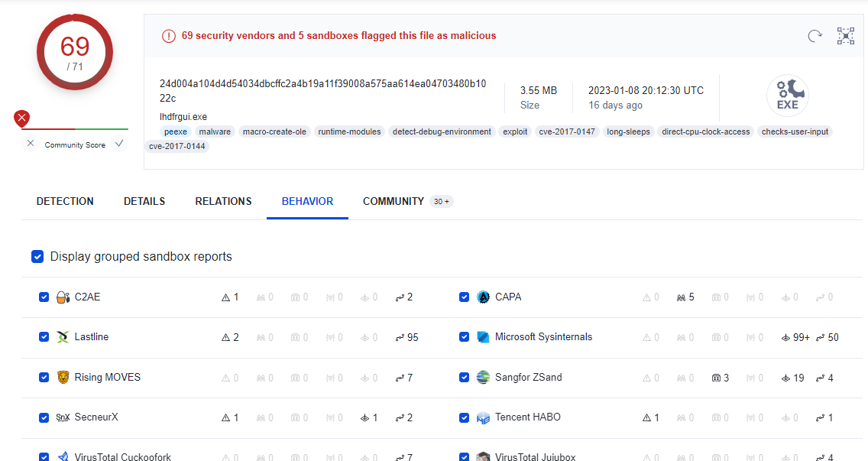Click the malicious alert warning icon
The image size is (868, 461).
169,36
